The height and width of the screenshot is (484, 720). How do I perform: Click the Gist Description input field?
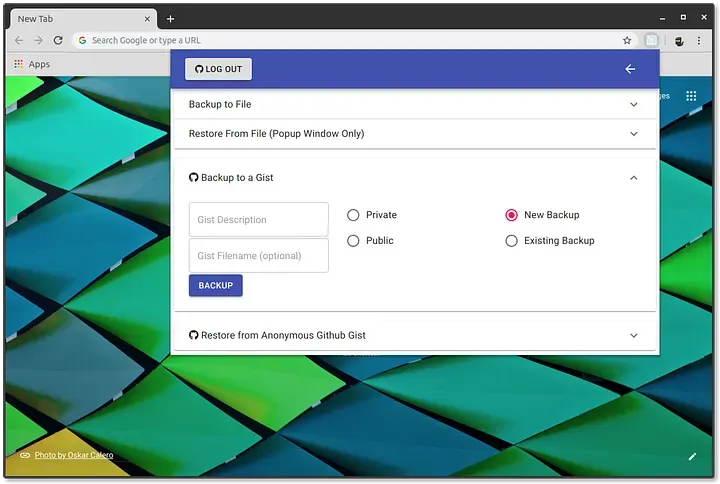point(258,220)
